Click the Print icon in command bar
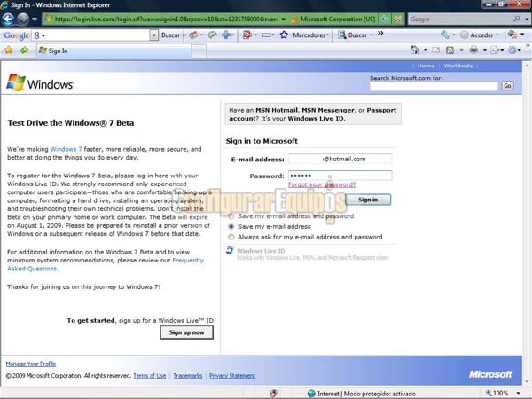Screen dimensions: 532x399 pyautogui.click(x=473, y=51)
